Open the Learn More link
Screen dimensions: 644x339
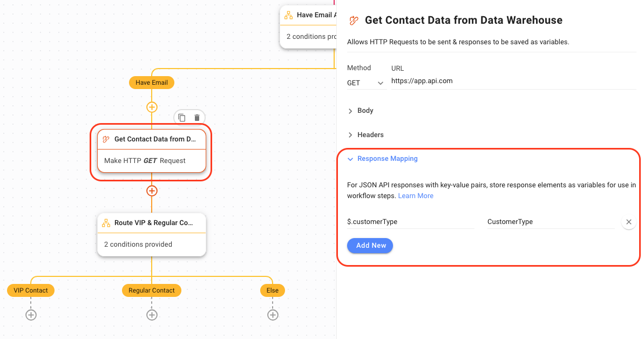pyautogui.click(x=416, y=196)
